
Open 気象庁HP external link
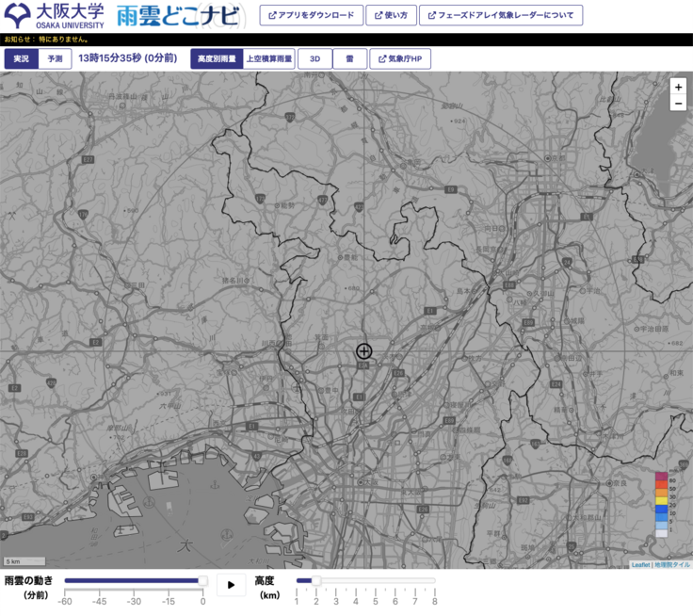click(x=400, y=58)
